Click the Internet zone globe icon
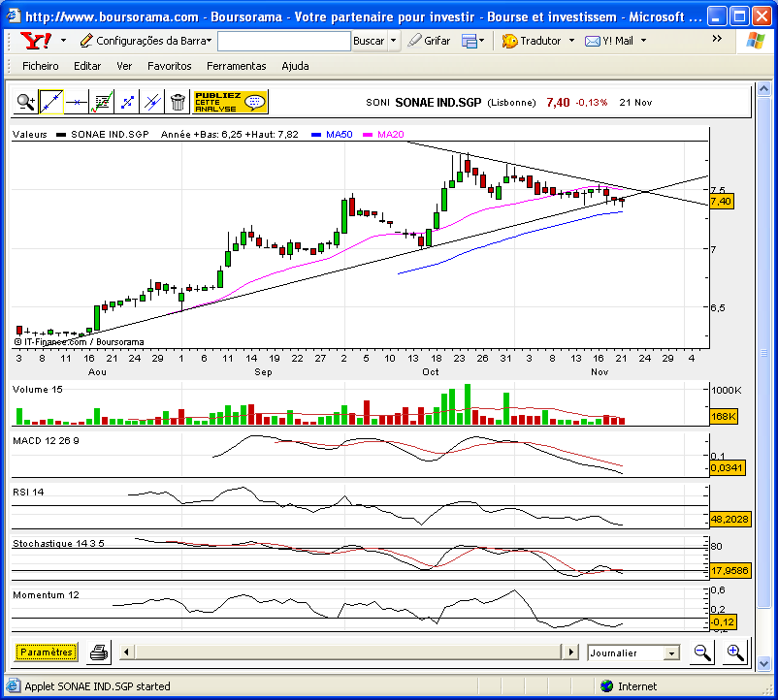Image resolution: width=778 pixels, height=700 pixels. click(x=606, y=686)
